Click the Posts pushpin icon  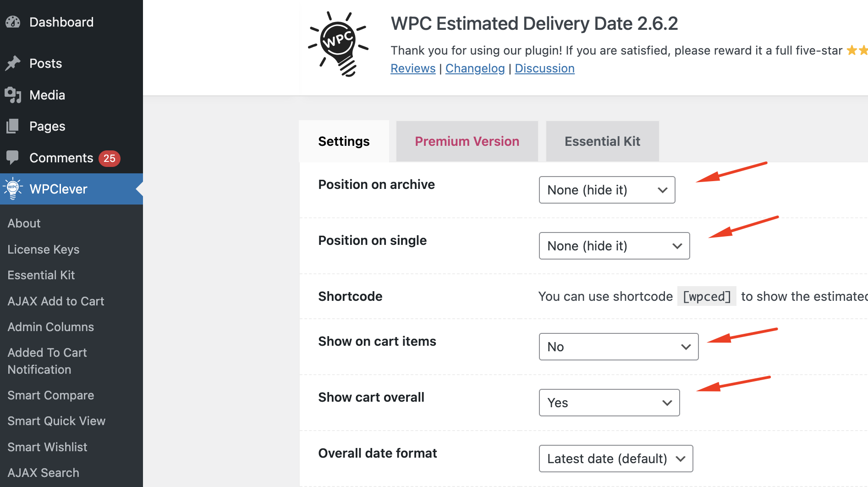(x=13, y=63)
